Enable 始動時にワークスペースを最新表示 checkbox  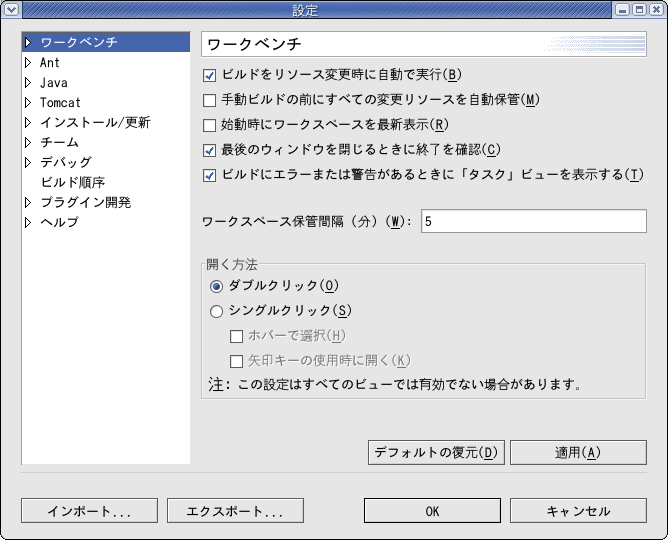pos(209,126)
